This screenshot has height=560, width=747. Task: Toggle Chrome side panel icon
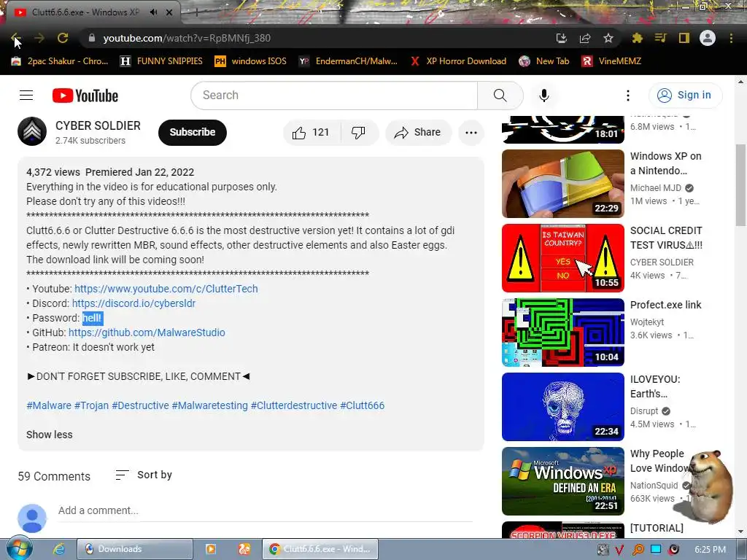pyautogui.click(x=684, y=38)
